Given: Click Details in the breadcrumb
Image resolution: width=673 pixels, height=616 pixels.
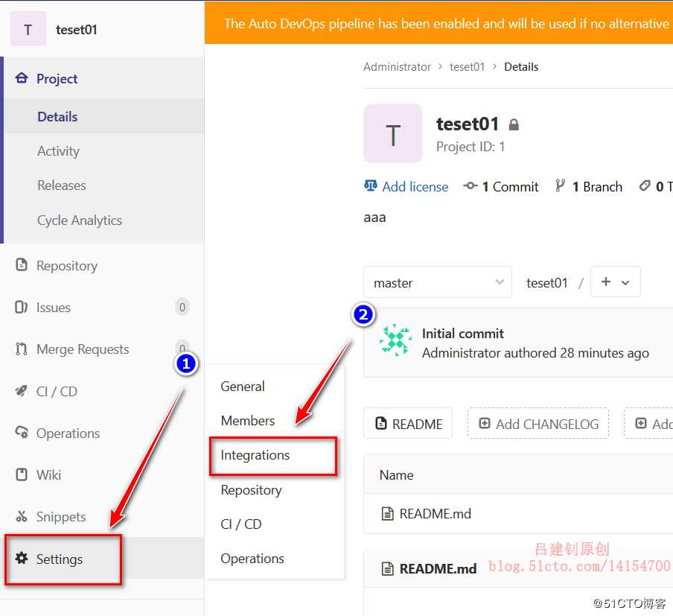Looking at the screenshot, I should (x=521, y=67).
